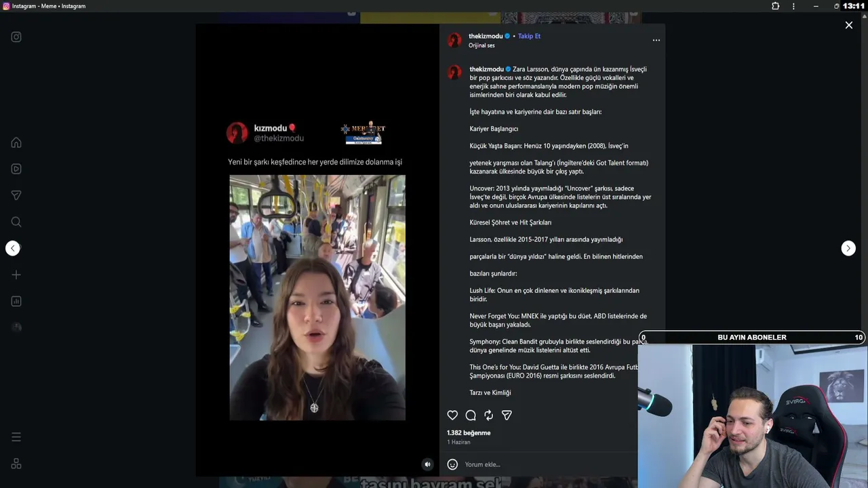Image resolution: width=868 pixels, height=488 pixels.
Task: Open the 'Orijinal ses' audio link
Action: [x=481, y=45]
